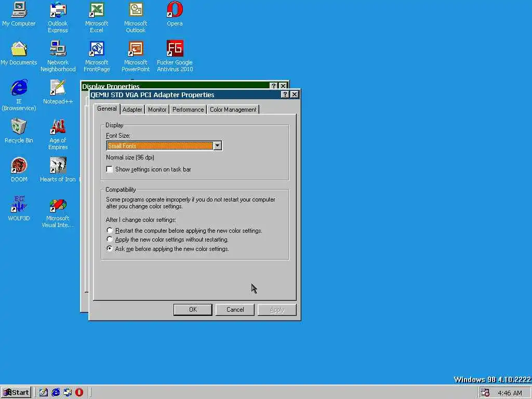Viewport: 532px width, 399px height.
Task: Click the system tray scheduler icon
Action: (x=485, y=392)
